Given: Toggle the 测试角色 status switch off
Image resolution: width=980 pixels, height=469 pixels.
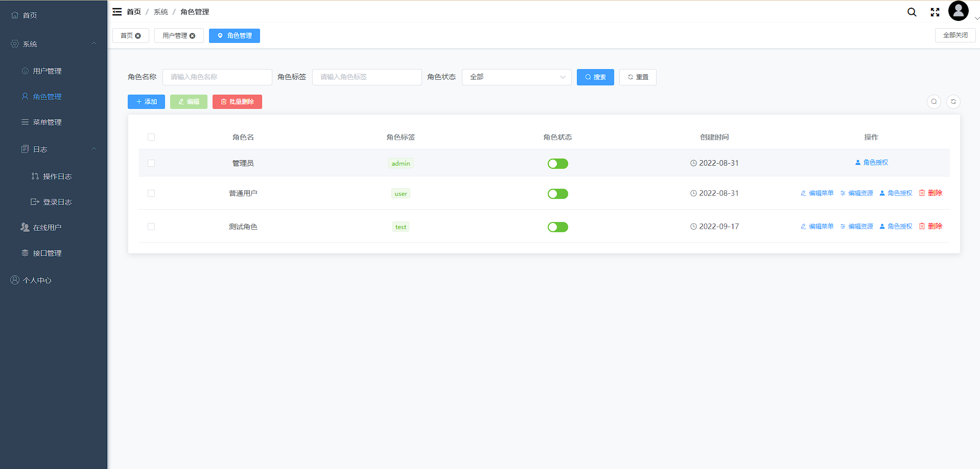Looking at the screenshot, I should pyautogui.click(x=557, y=227).
